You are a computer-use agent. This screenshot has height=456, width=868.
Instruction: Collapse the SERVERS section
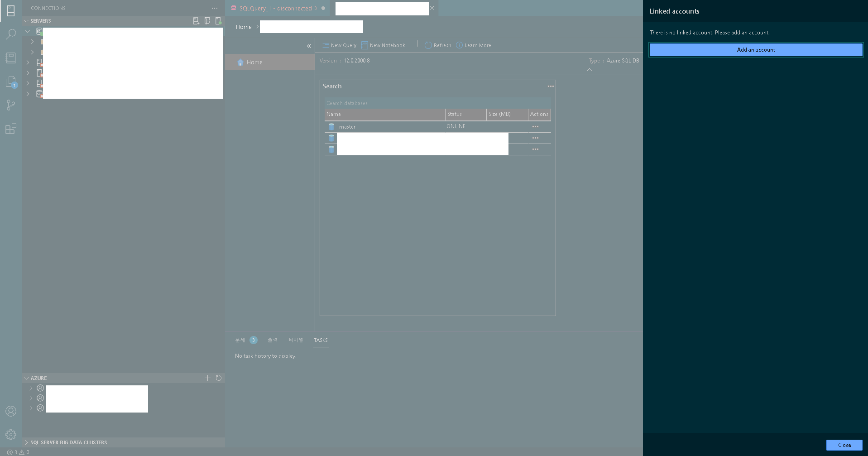26,21
